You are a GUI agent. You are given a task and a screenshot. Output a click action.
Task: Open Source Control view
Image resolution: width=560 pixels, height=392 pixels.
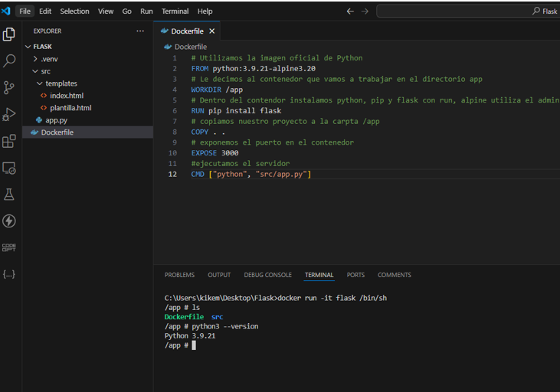point(9,87)
